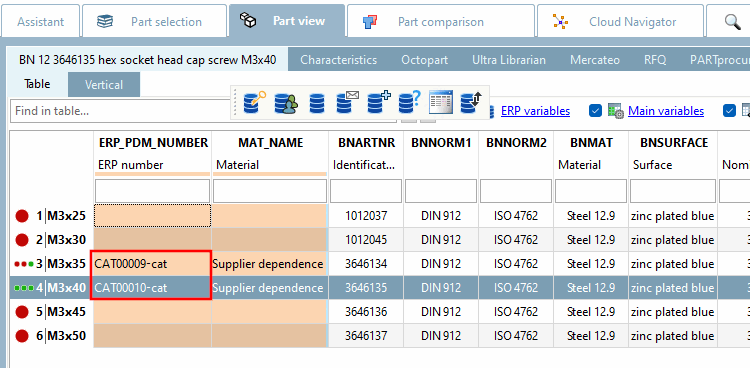Open the Mercateo tab
This screenshot has height=368, width=750.
click(595, 60)
